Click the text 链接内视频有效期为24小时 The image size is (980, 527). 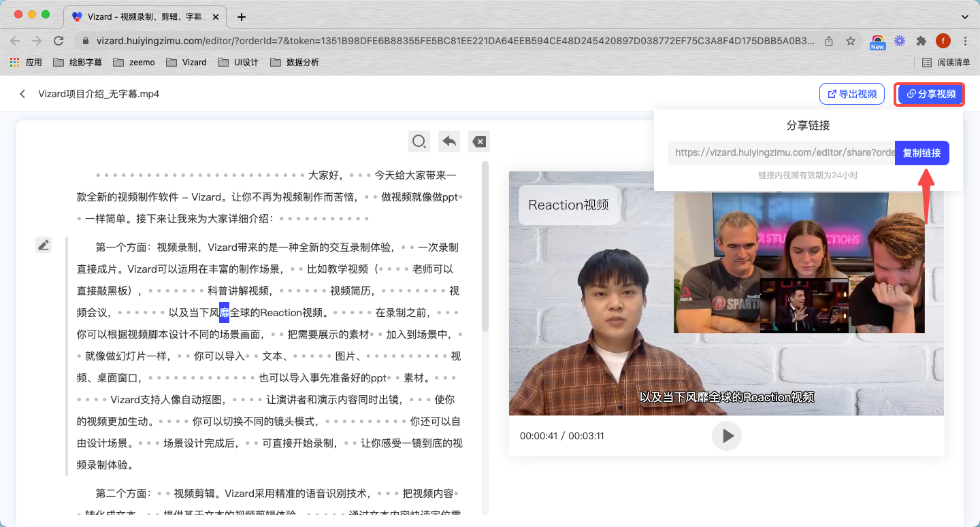808,175
